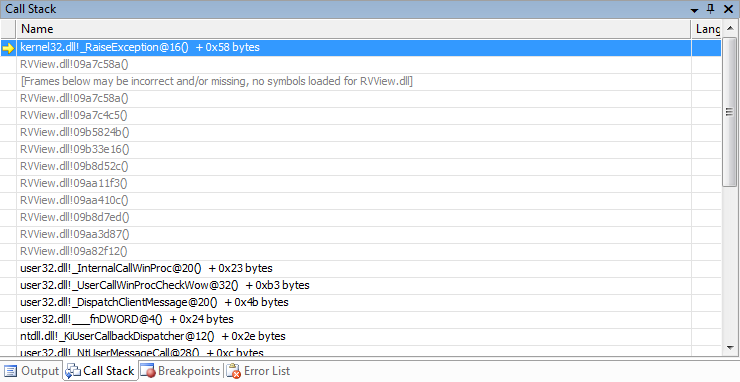Select frame RVView.dll!09aa3d87()
The height and width of the screenshot is (382, 740).
tap(361, 234)
